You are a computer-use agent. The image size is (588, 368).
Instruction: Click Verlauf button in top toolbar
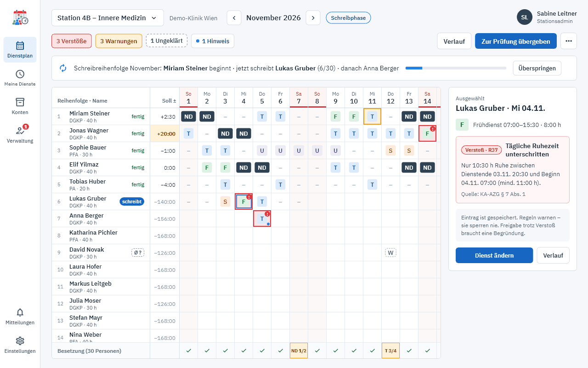pos(454,41)
